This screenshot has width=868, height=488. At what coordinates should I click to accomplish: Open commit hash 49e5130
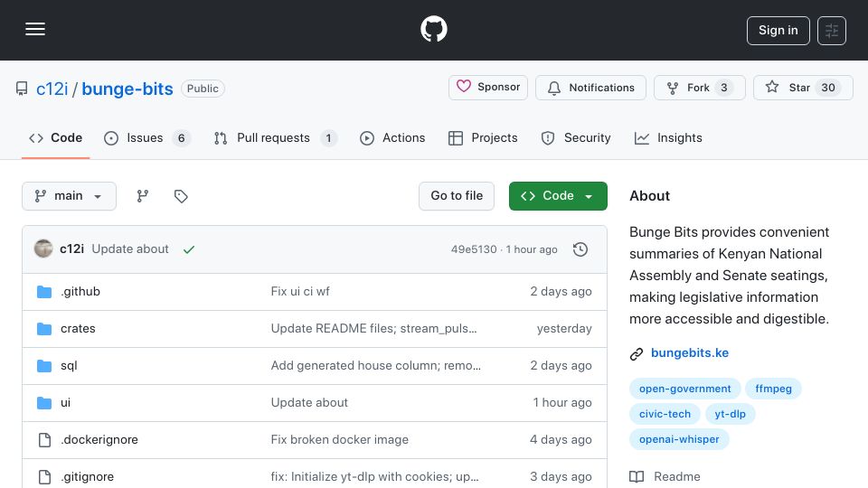pyautogui.click(x=474, y=249)
